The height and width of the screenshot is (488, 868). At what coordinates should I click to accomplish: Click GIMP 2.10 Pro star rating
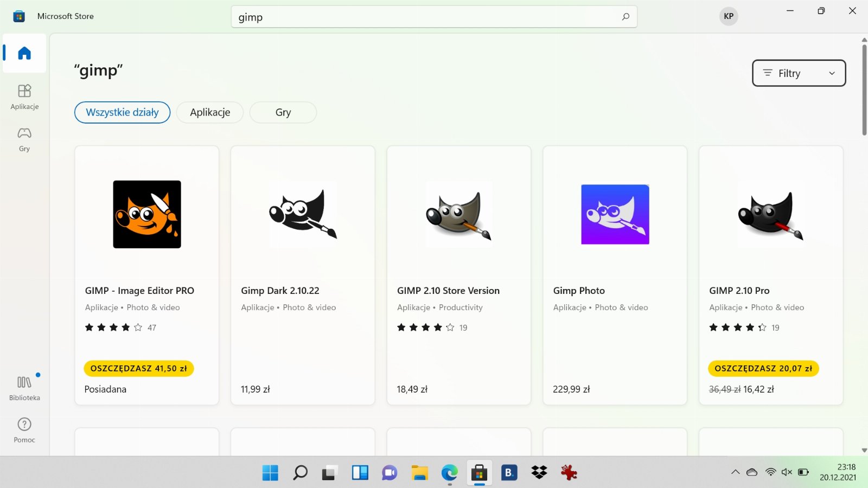(x=744, y=328)
